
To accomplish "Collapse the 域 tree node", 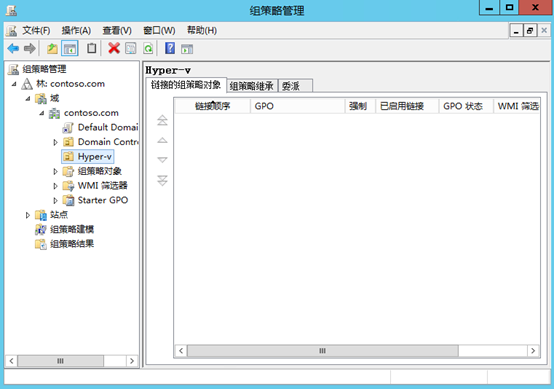I will point(28,99).
